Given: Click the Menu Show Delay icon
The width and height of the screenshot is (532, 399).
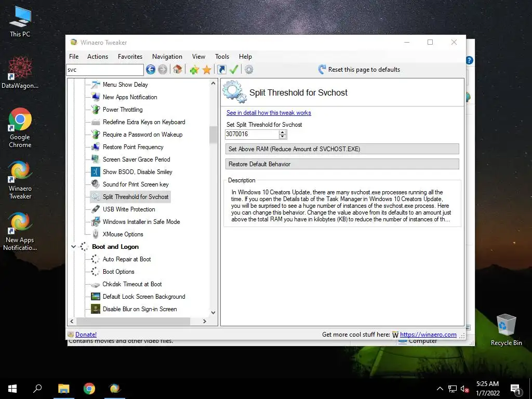Looking at the screenshot, I should (96, 85).
